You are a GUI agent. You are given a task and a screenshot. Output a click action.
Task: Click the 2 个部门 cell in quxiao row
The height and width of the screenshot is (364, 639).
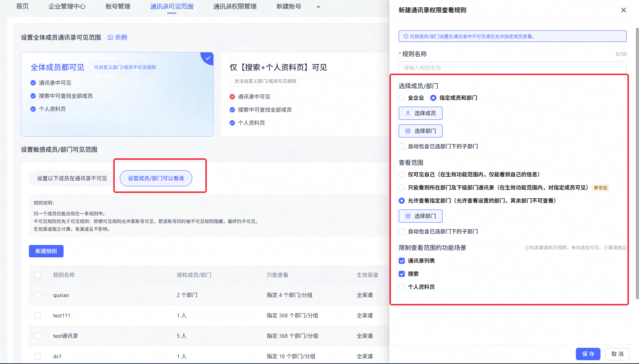(x=187, y=295)
